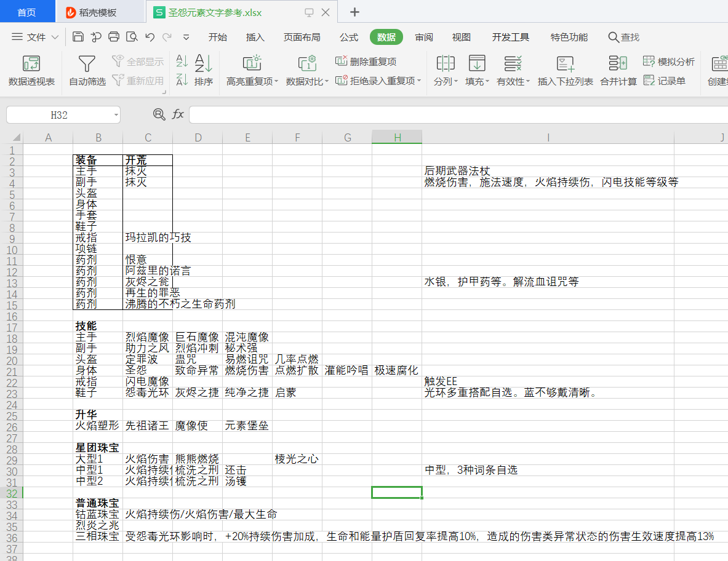The height and width of the screenshot is (561, 728).
Task: Click Consolidate (合并计算) icon
Action: [618, 63]
